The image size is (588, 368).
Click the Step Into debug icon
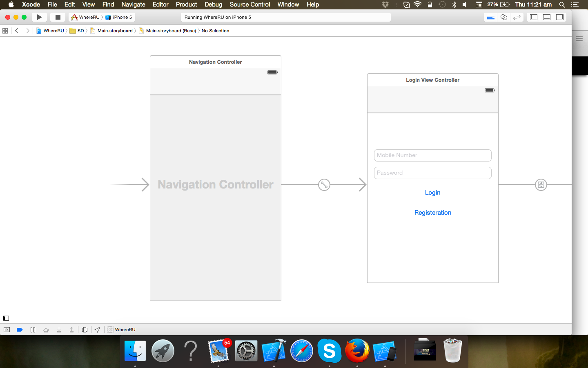pyautogui.click(x=59, y=330)
